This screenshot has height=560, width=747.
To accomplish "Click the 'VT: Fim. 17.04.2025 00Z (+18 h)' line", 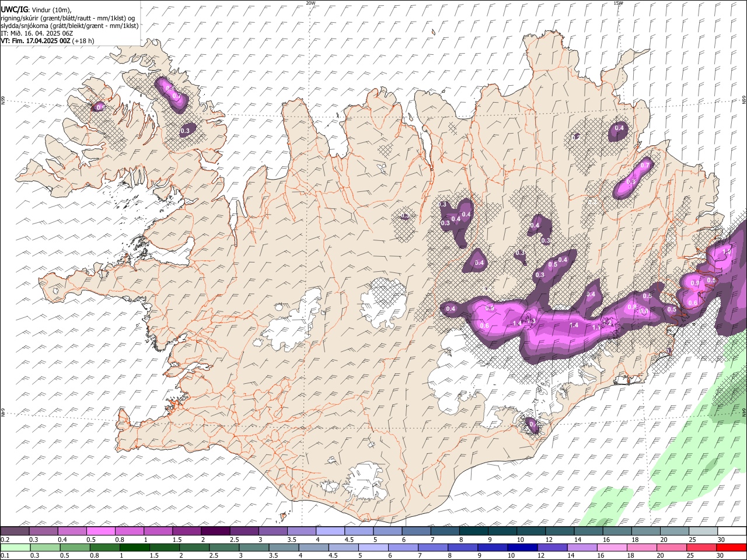I will (47, 41).
